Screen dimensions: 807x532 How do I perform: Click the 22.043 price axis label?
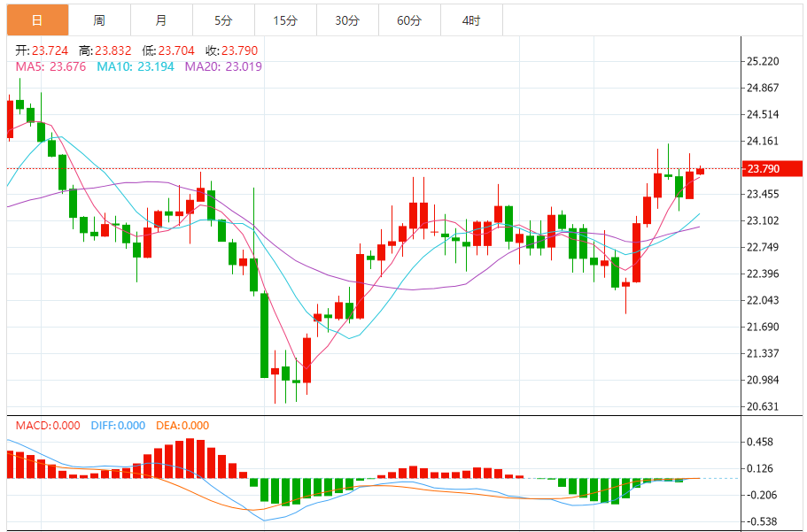click(x=763, y=300)
